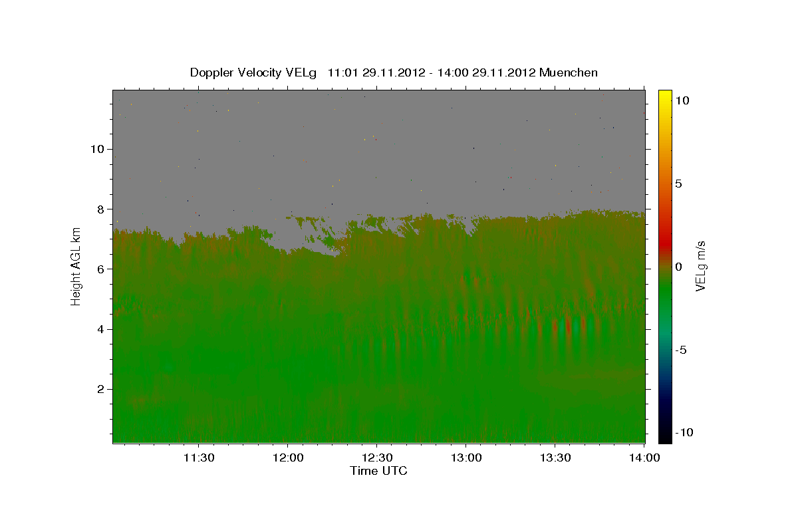Pick the yellow top of the colorbar
Viewport: 798px width, 532px height.
[x=665, y=94]
